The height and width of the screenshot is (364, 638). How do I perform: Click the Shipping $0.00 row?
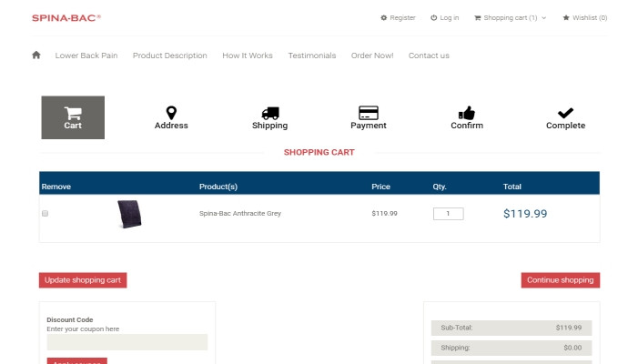tap(511, 349)
